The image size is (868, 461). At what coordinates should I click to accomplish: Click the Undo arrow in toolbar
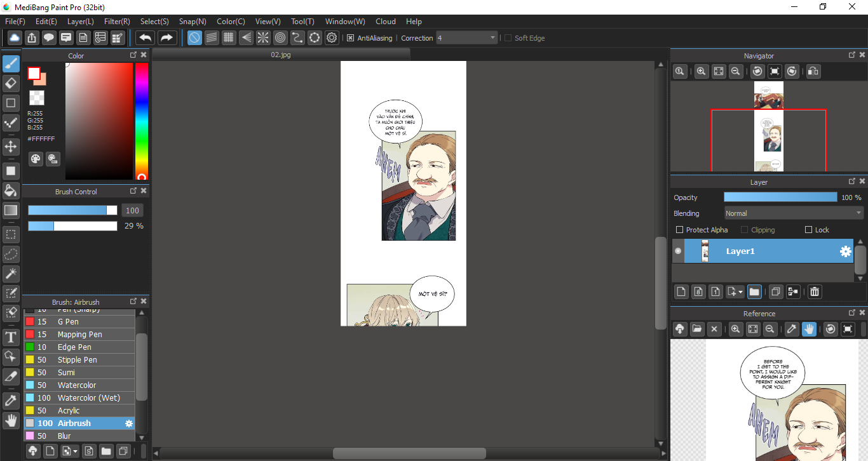tap(146, 37)
